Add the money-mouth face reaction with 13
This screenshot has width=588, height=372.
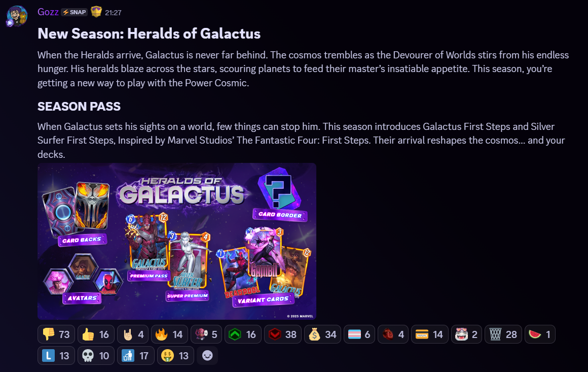[175, 355]
